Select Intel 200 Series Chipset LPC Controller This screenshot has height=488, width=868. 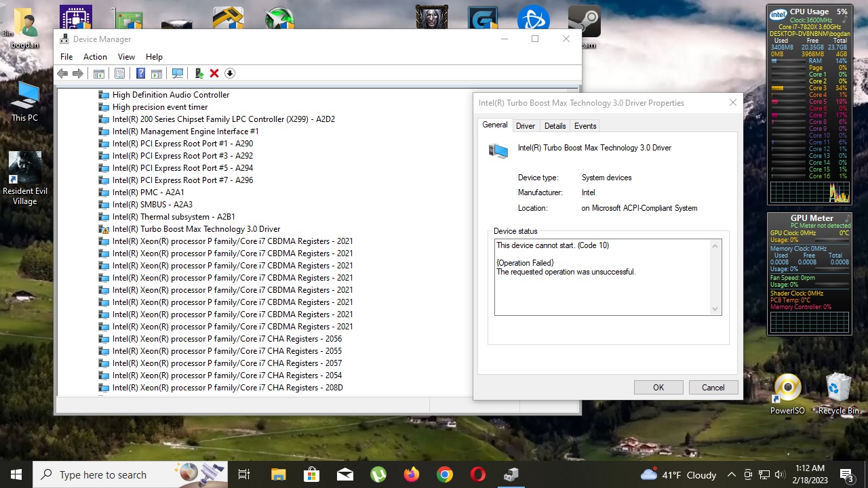224,119
